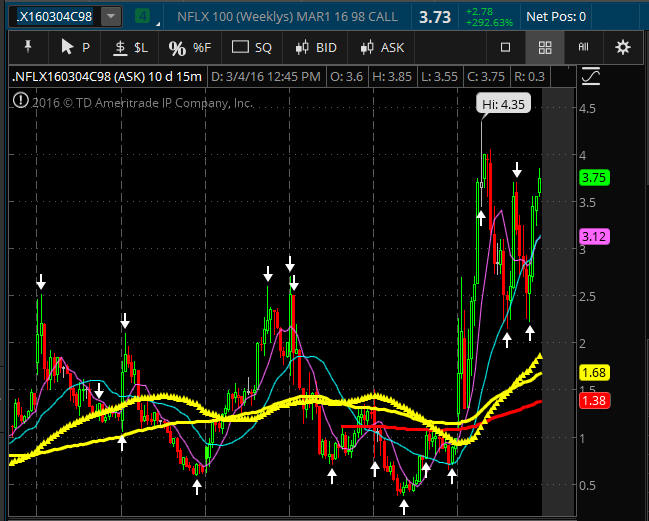Switch chart to ASK price type
649x521 pixels.
click(x=382, y=47)
